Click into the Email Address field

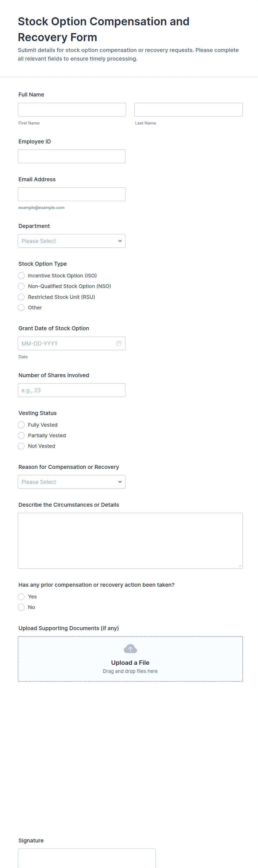[72, 195]
